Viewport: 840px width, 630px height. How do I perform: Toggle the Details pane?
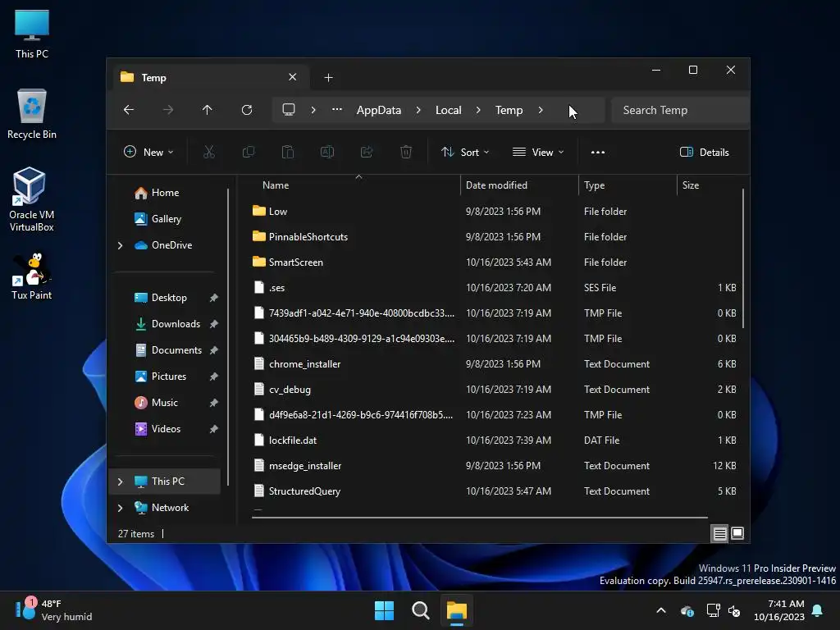click(704, 152)
